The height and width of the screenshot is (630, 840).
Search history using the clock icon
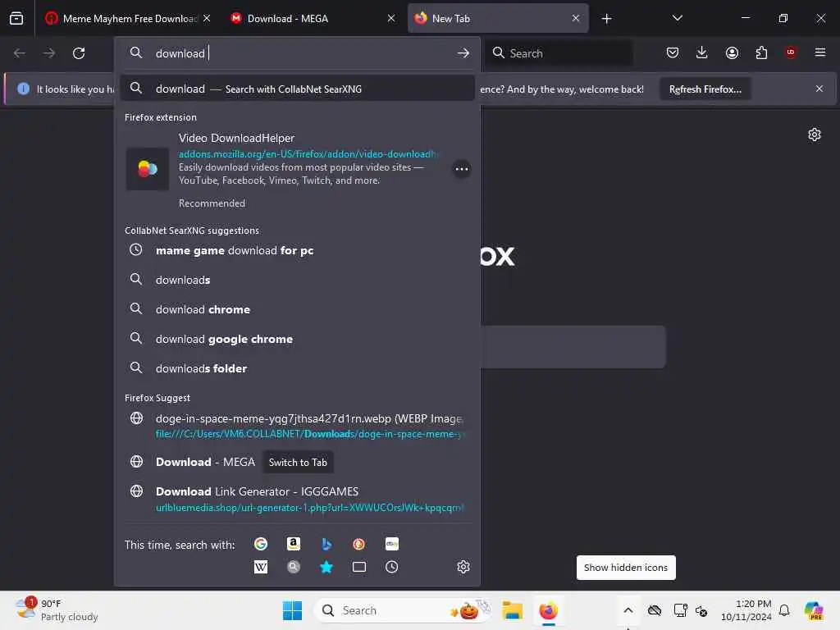(x=391, y=567)
